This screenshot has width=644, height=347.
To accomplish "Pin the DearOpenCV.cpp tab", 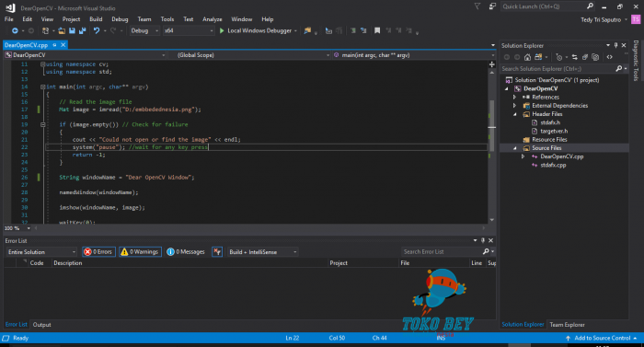I will (54, 45).
